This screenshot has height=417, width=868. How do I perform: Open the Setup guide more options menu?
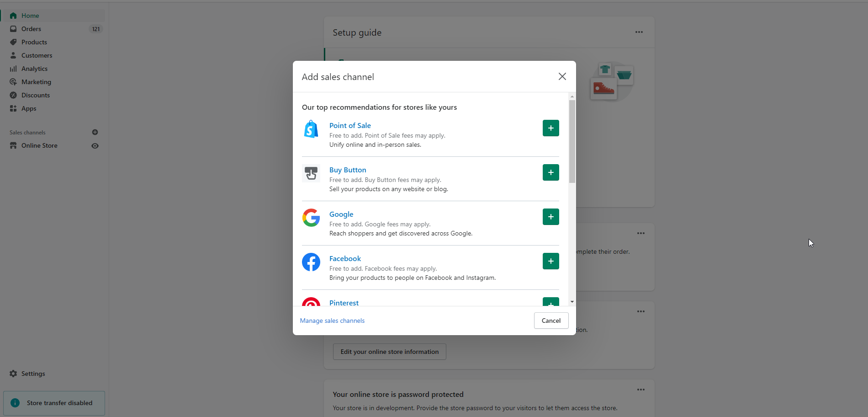click(639, 32)
